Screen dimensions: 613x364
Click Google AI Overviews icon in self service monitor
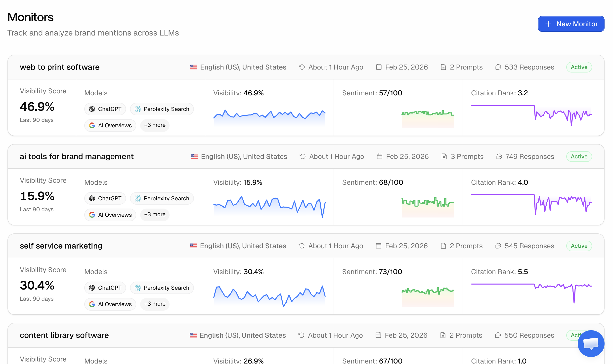92,304
